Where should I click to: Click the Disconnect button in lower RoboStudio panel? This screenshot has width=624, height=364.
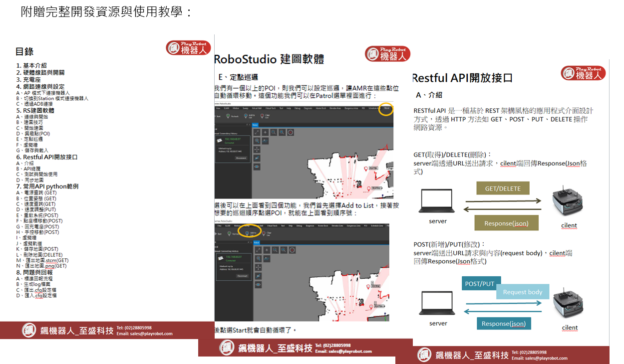(242, 275)
